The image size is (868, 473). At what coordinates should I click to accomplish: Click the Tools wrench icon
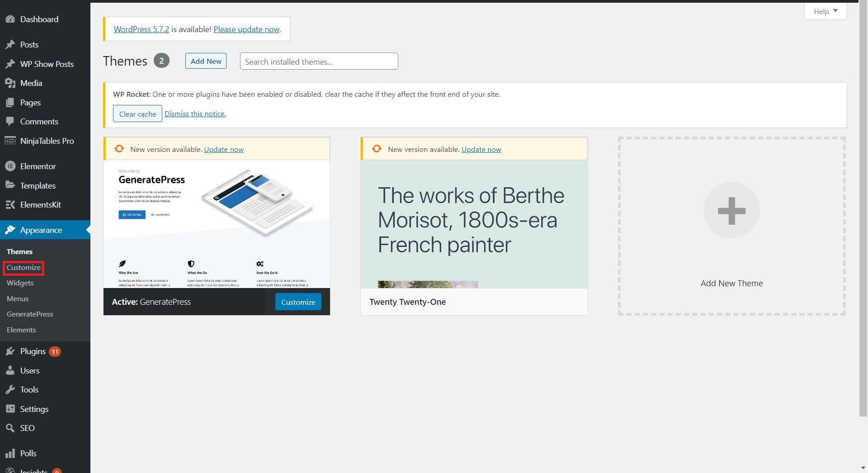point(10,390)
